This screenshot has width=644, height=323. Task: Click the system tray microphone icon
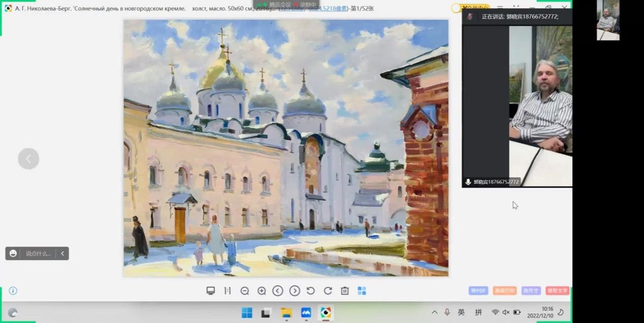[447, 312]
